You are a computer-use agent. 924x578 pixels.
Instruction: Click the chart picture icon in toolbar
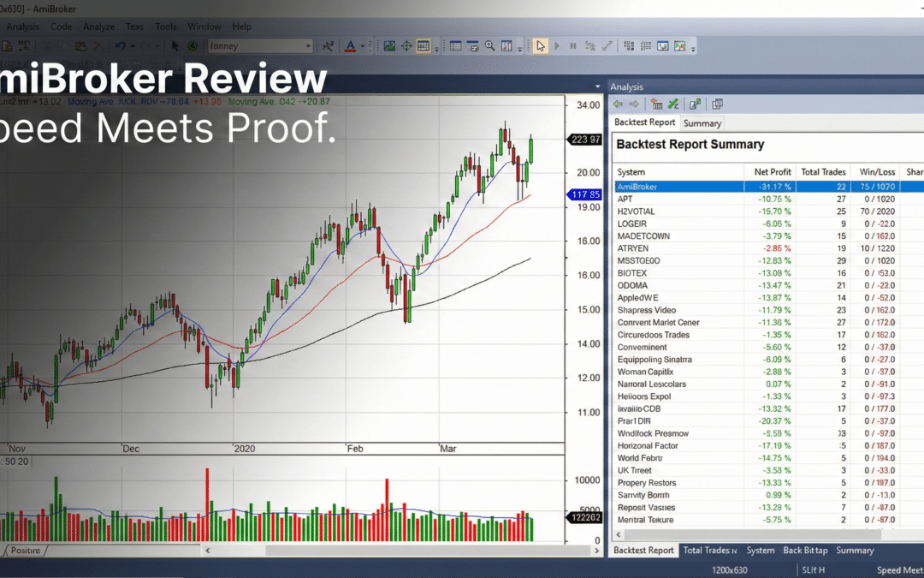[x=389, y=46]
